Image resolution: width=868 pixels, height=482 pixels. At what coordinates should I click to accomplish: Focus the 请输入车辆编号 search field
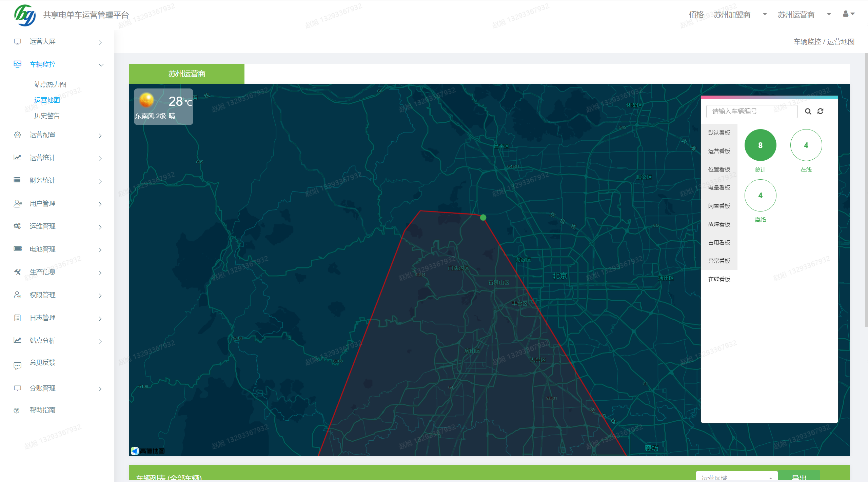[751, 111]
